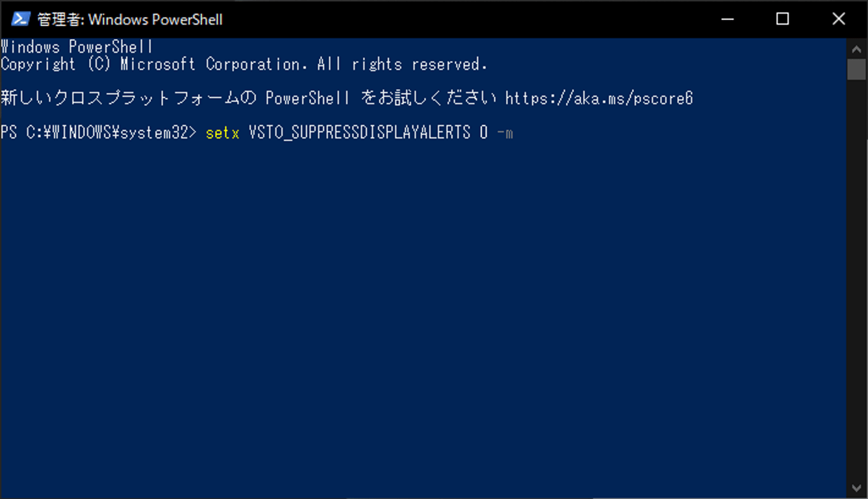Click the scrollbar down arrow
This screenshot has width=868, height=499.
tap(857, 489)
